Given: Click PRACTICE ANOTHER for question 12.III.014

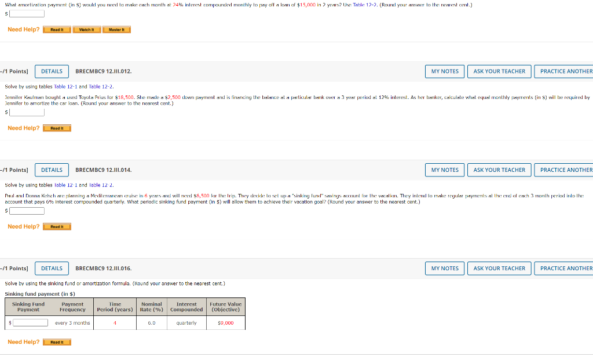Looking at the screenshot, I should point(565,170).
